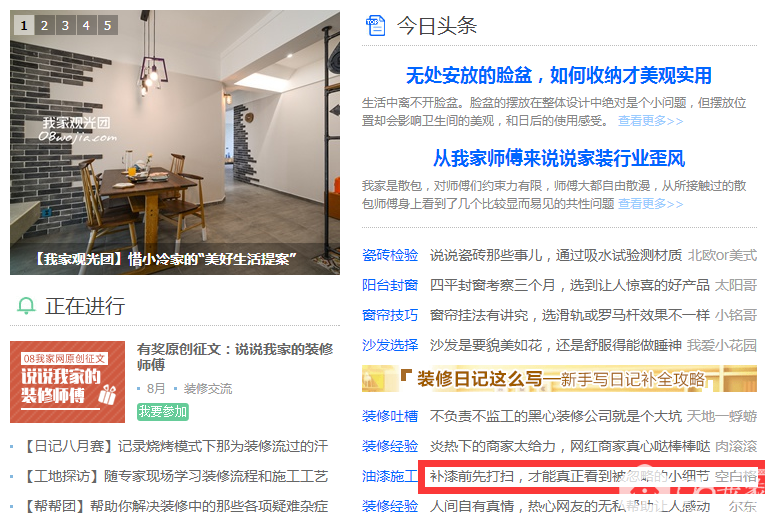This screenshot has width=774, height=525.
Task: Click the bell icon beside 正在进行
Action: tap(26, 306)
